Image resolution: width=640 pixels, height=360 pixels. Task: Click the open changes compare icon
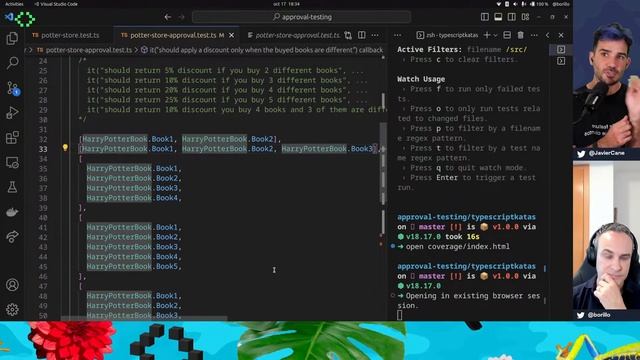348,36
